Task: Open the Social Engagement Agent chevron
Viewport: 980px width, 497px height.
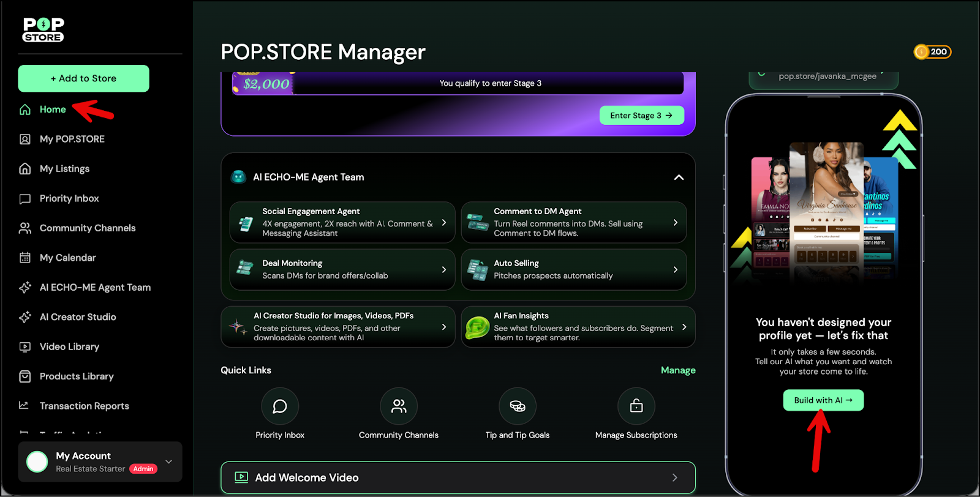Action: (x=444, y=223)
